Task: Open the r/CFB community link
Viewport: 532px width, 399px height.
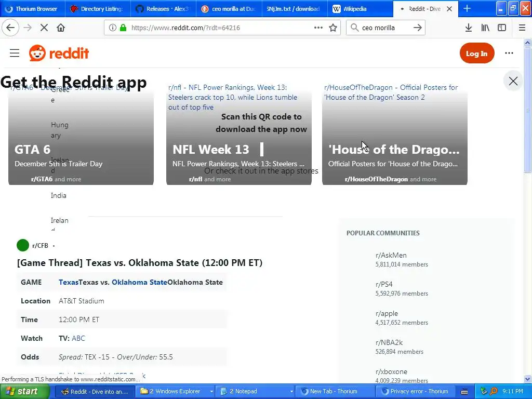Action: click(x=40, y=245)
